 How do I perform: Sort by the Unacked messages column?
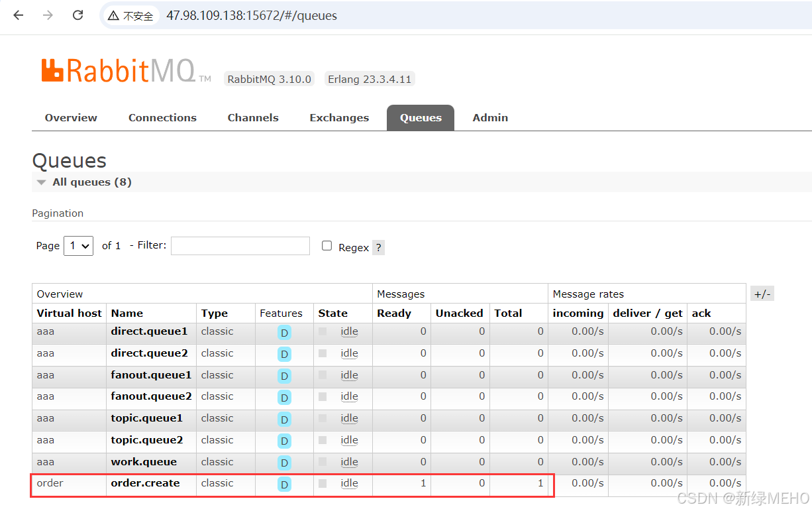coord(459,313)
